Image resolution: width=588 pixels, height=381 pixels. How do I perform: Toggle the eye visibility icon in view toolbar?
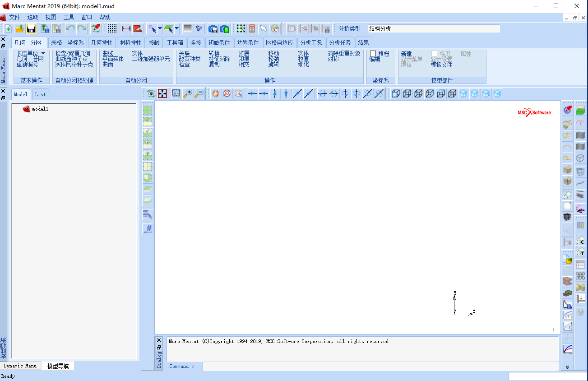point(151,93)
